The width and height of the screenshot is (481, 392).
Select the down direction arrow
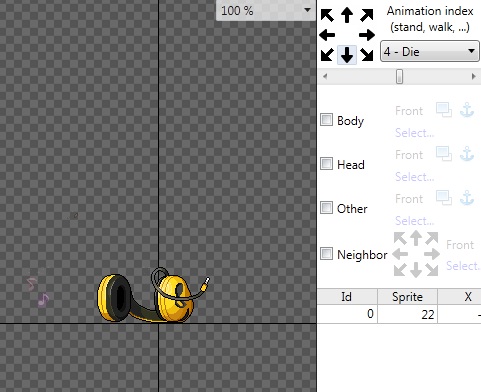tap(347, 55)
